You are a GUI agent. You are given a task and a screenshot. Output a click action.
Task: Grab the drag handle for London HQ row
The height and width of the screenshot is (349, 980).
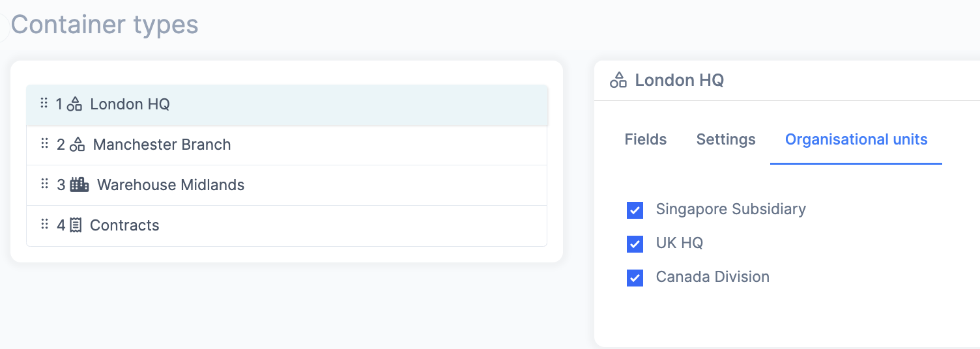44,103
